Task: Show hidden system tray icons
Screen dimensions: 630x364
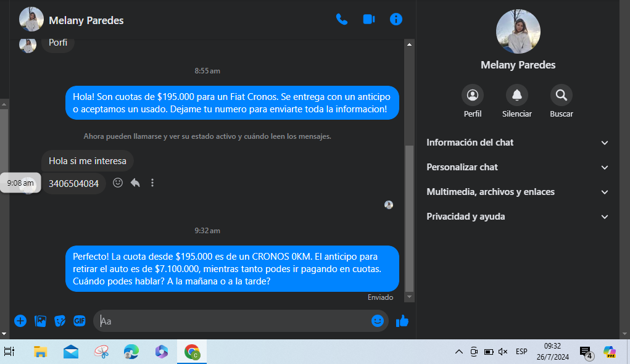Action: click(x=459, y=352)
